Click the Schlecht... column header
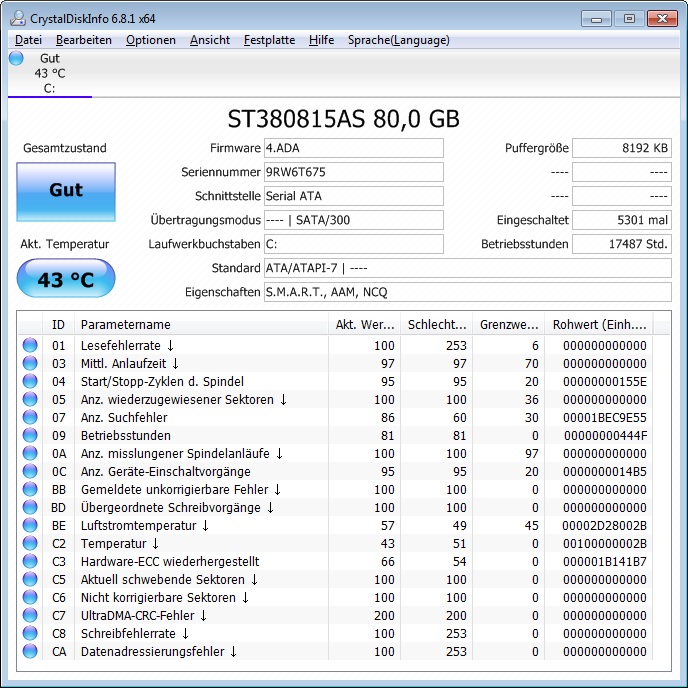 pyautogui.click(x=437, y=325)
